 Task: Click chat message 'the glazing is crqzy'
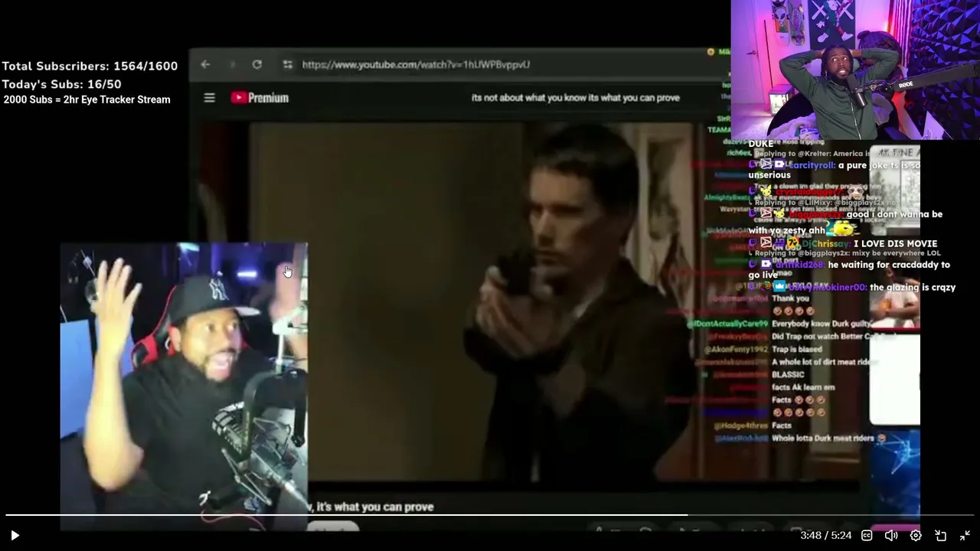click(x=913, y=288)
